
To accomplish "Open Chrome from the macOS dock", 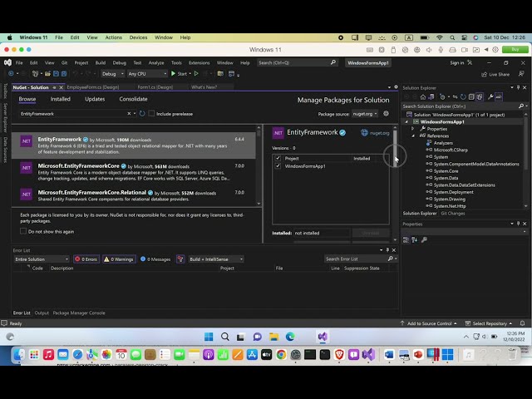I will [x=281, y=355].
